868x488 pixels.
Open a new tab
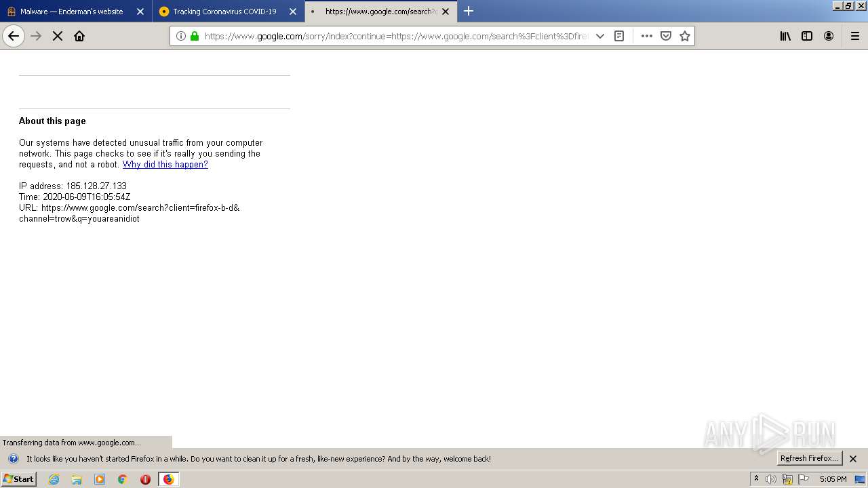coord(469,11)
